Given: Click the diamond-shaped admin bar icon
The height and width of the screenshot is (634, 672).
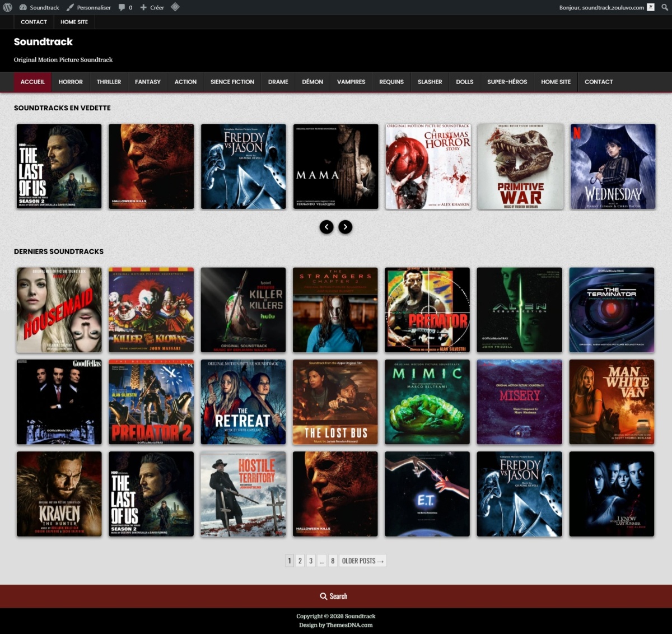Looking at the screenshot, I should point(175,7).
